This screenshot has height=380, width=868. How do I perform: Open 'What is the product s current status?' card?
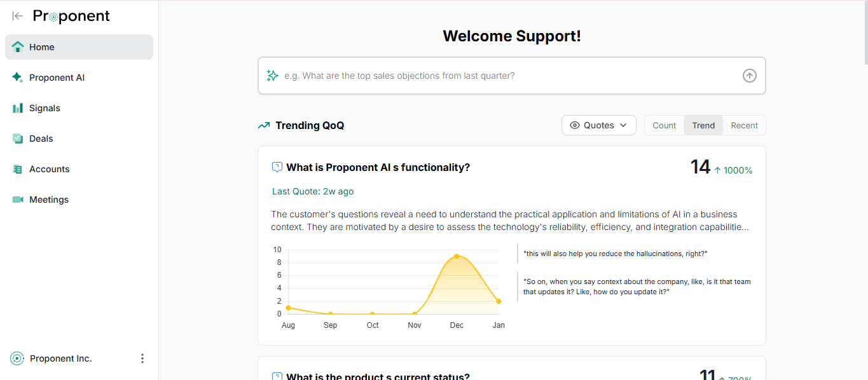[x=378, y=376]
